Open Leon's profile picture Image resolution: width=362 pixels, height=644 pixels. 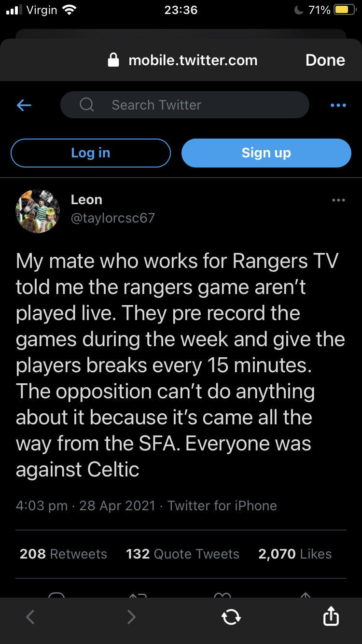[38, 211]
